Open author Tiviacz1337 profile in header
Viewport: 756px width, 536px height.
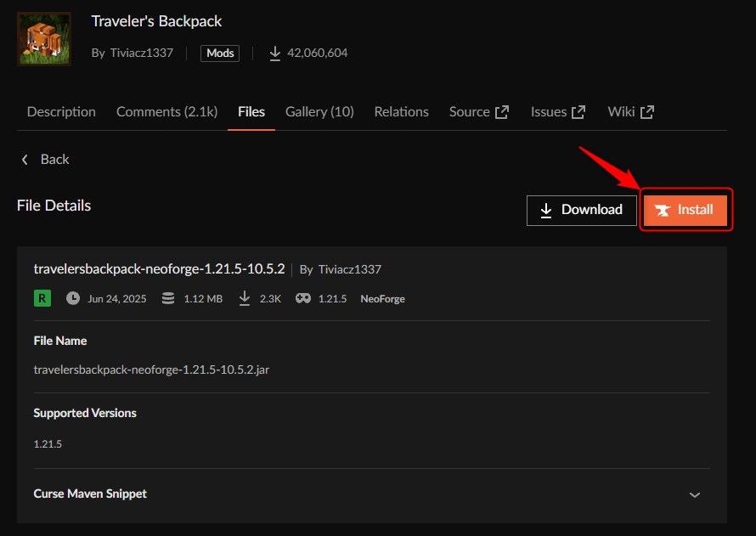tap(141, 53)
